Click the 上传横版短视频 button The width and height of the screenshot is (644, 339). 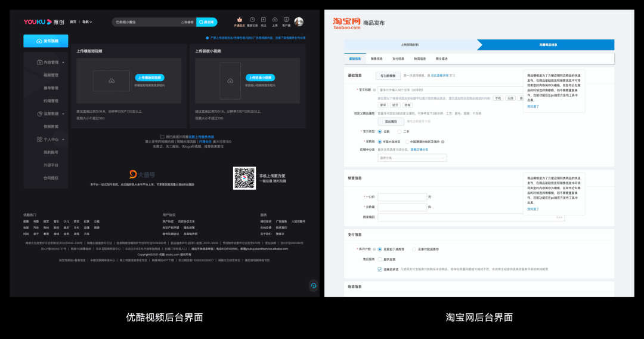coord(150,78)
